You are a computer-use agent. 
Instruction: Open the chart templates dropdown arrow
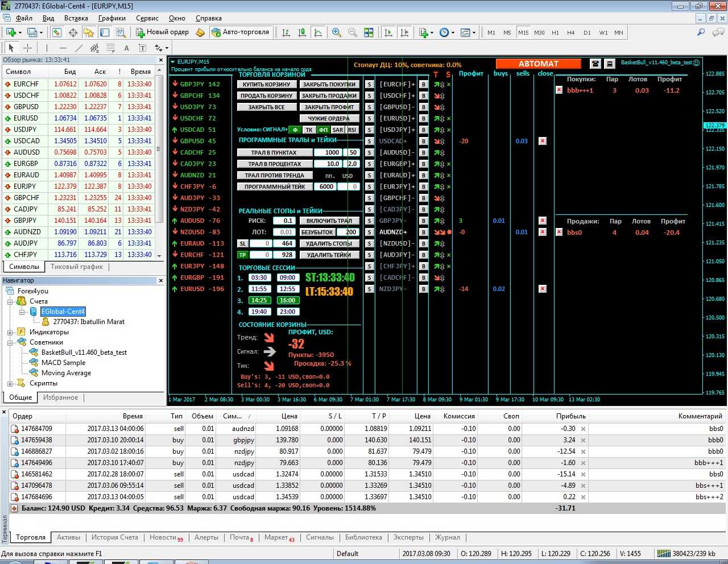pyautogui.click(x=474, y=32)
